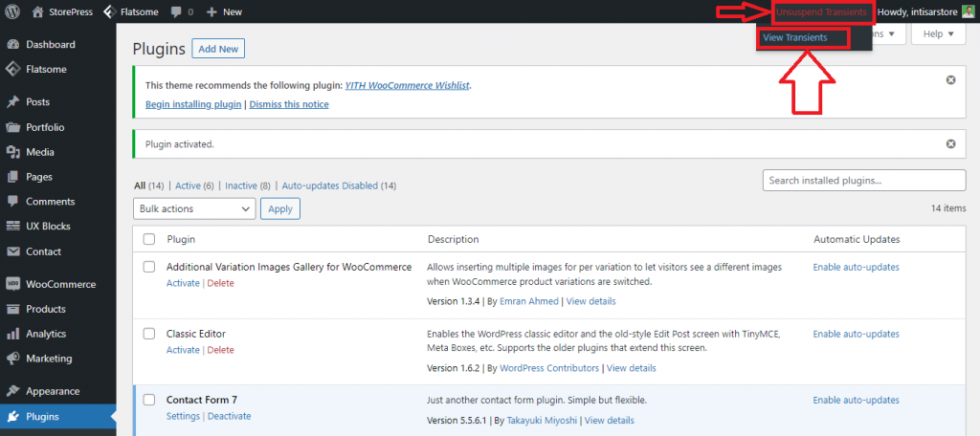Click Dismiss this notice link
Viewport: 980px width, 436px height.
point(289,104)
